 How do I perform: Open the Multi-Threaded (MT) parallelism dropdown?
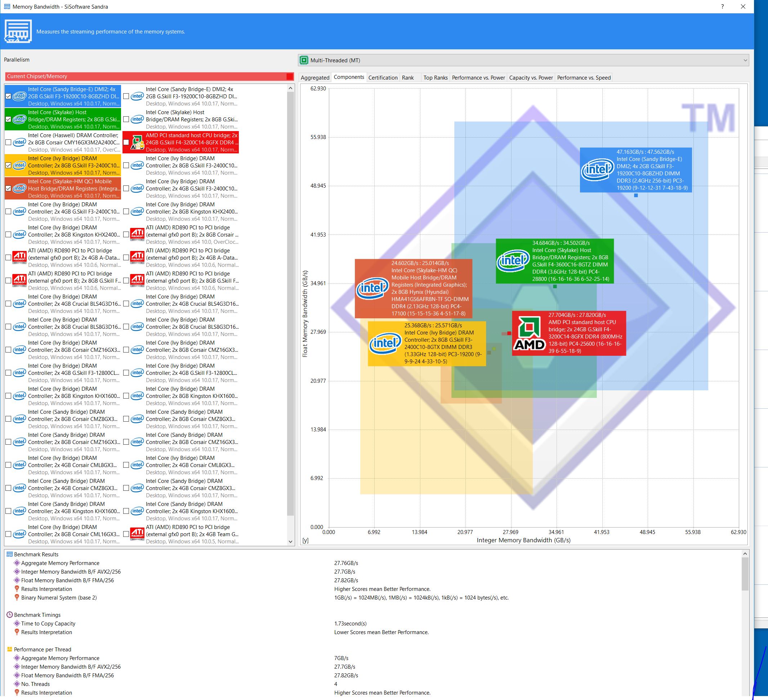coord(523,60)
